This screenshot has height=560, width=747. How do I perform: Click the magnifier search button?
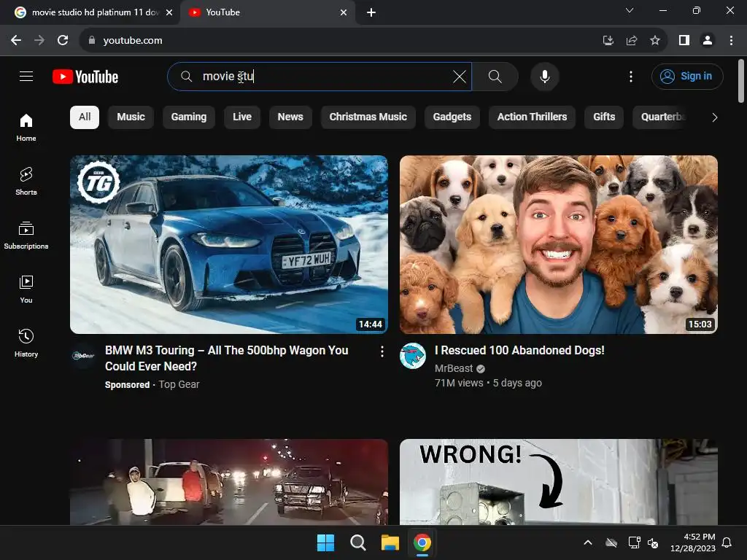click(495, 76)
